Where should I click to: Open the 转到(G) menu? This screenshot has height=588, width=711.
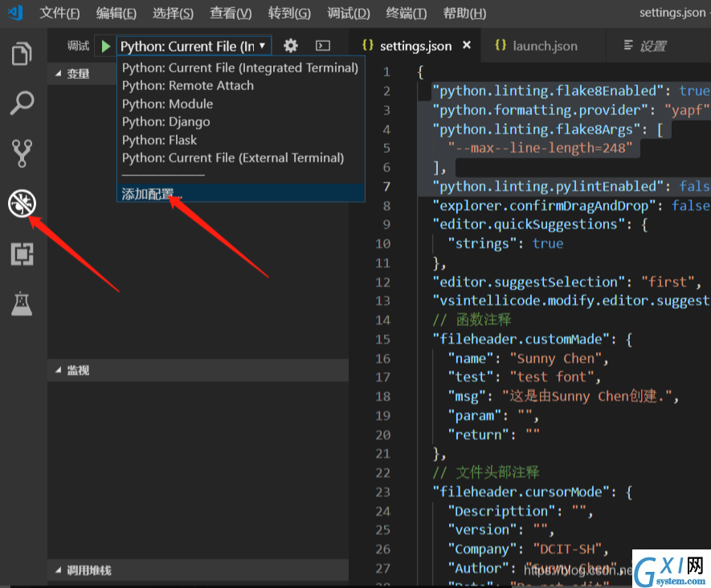(289, 13)
